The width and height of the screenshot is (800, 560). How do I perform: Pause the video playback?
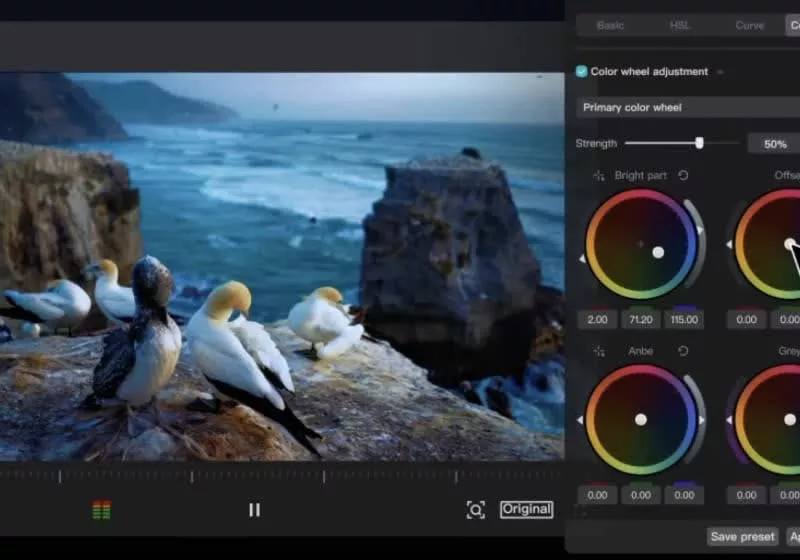click(254, 510)
